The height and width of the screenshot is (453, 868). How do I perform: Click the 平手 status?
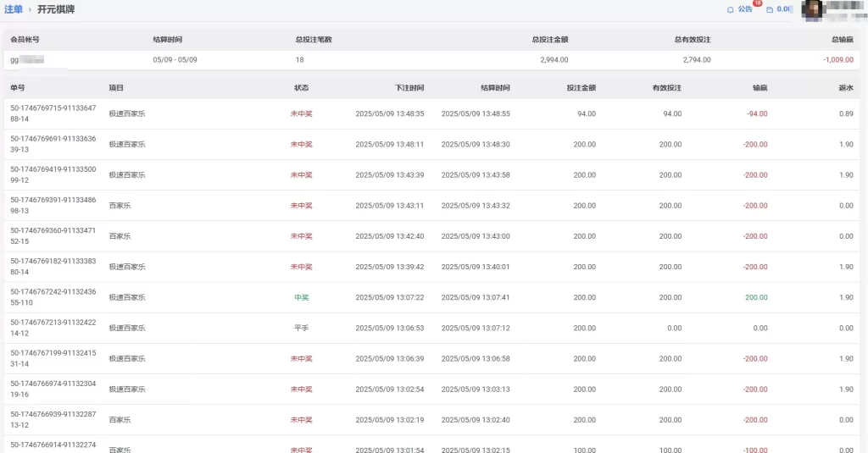click(301, 328)
